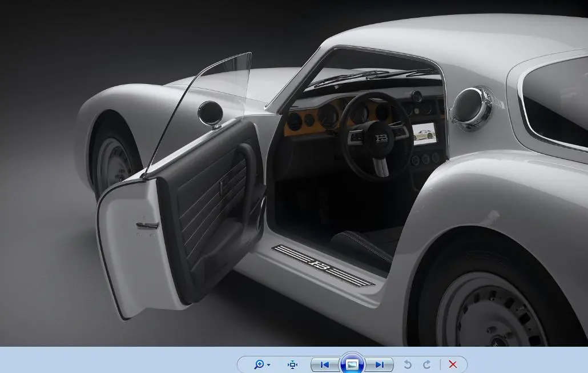
Task: Open the zoom level dropdown arrow
Action: tap(269, 365)
